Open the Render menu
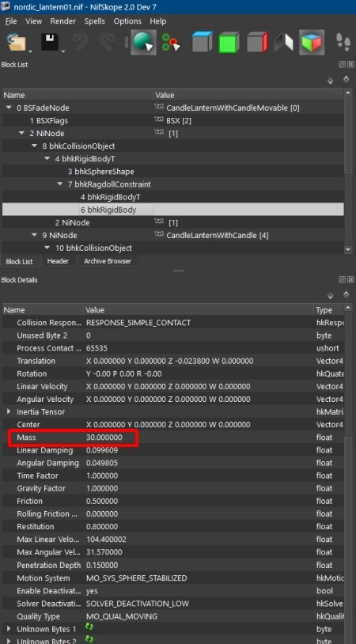 click(x=62, y=21)
